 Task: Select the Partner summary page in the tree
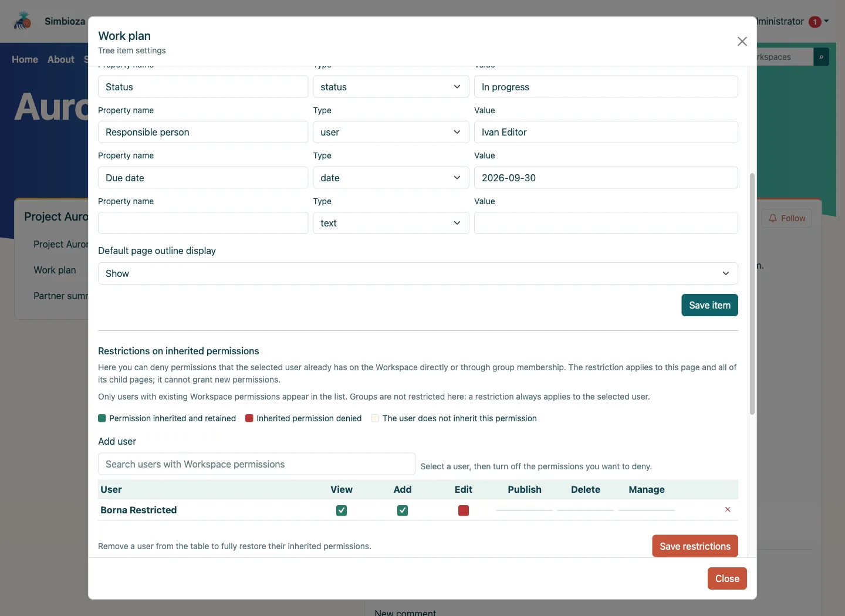(x=60, y=296)
